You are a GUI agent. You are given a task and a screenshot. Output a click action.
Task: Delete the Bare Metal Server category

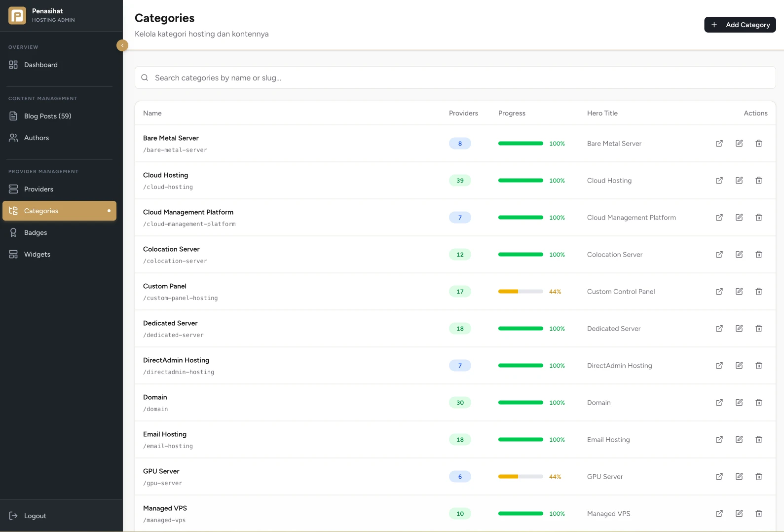(759, 144)
